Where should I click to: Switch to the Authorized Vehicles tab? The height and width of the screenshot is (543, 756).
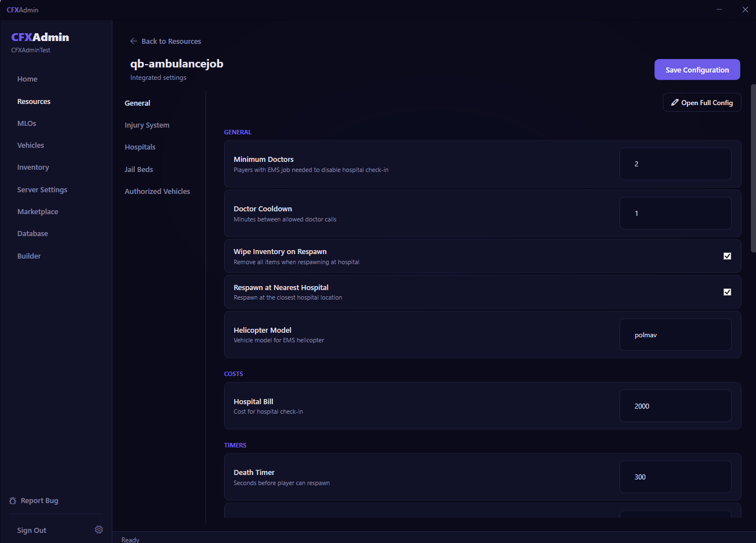point(157,192)
